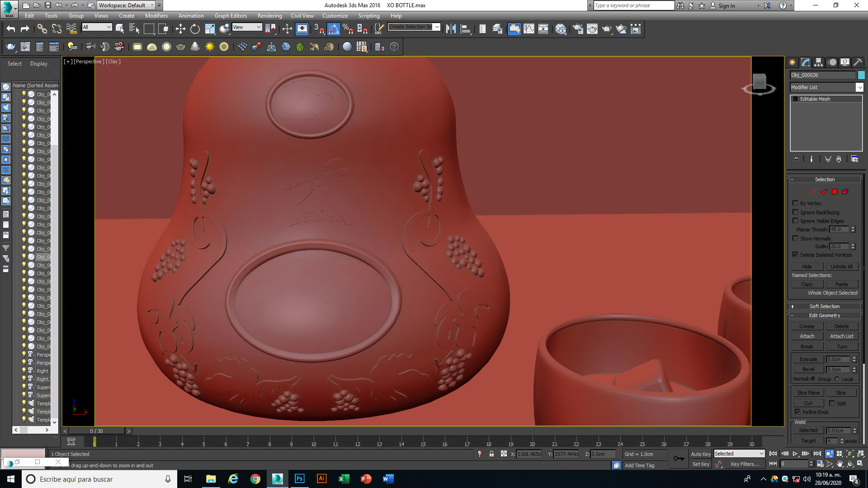The image size is (868, 488).
Task: Undo the last action
Action: point(11,29)
